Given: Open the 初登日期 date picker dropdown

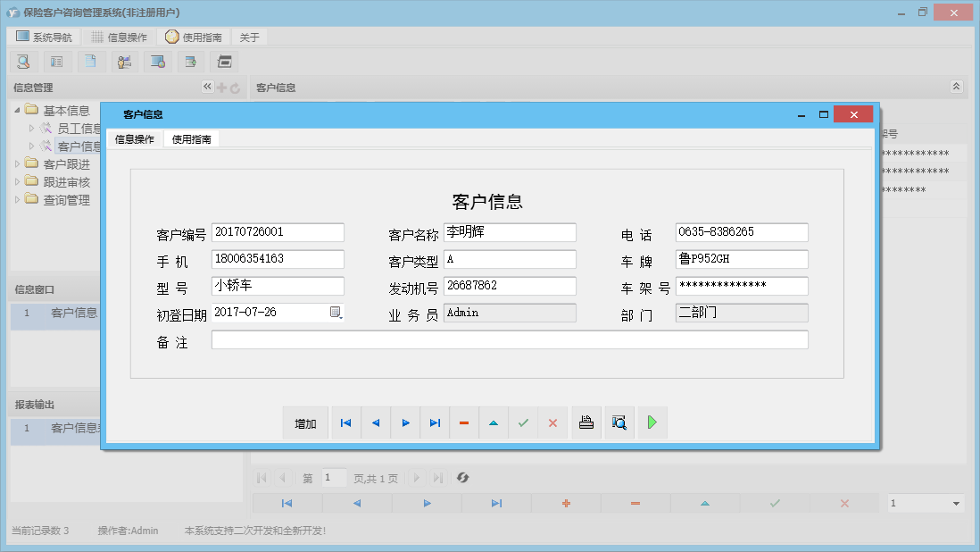Looking at the screenshot, I should [336, 312].
